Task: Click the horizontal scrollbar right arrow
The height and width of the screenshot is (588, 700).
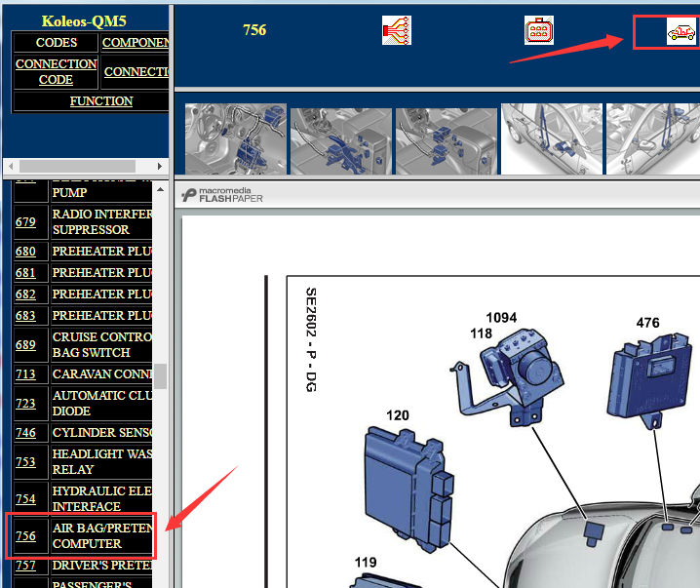Action: coord(160,166)
